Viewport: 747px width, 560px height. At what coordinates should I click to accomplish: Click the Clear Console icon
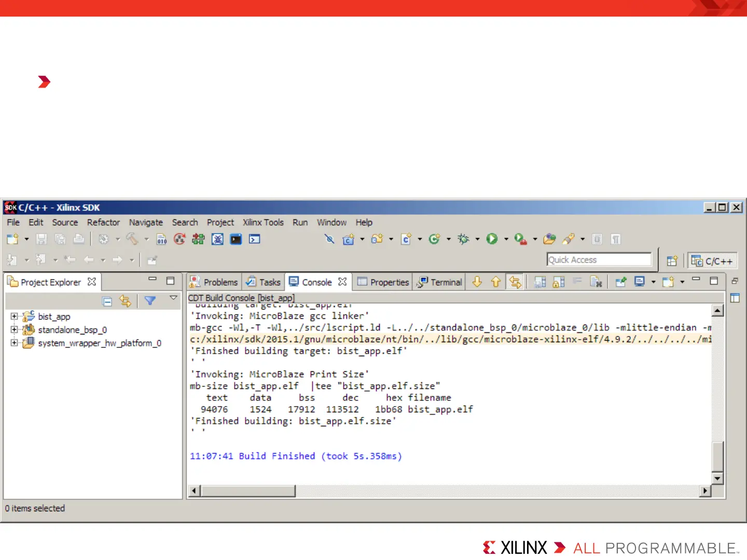(x=596, y=282)
